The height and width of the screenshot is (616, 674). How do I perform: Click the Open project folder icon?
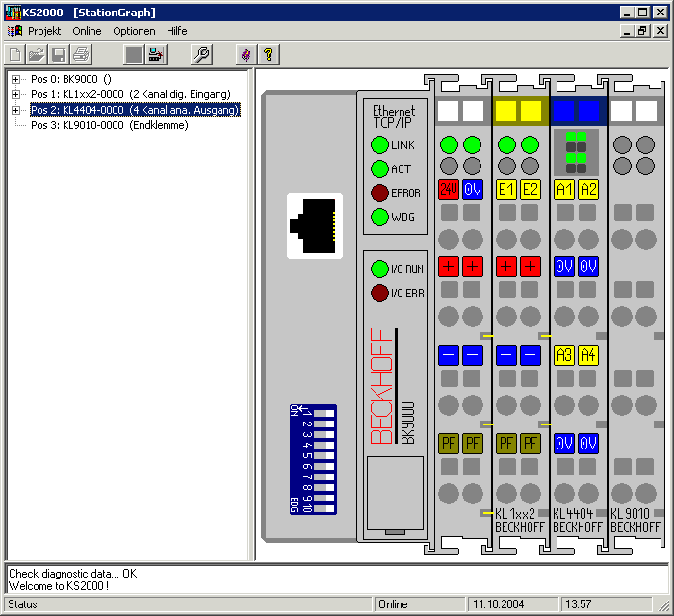pos(37,55)
